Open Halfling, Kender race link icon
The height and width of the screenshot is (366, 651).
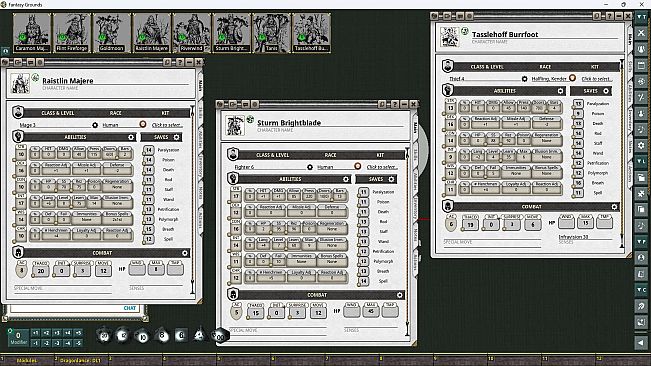(x=572, y=78)
